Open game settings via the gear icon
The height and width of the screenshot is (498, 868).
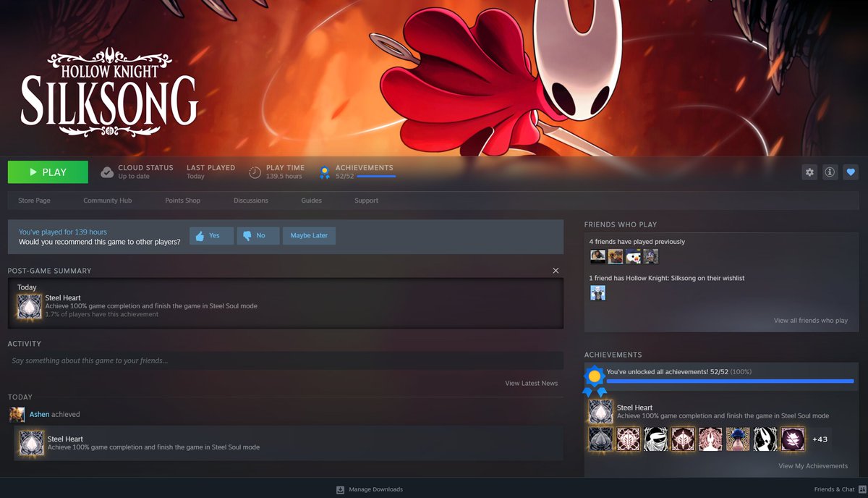(x=809, y=172)
